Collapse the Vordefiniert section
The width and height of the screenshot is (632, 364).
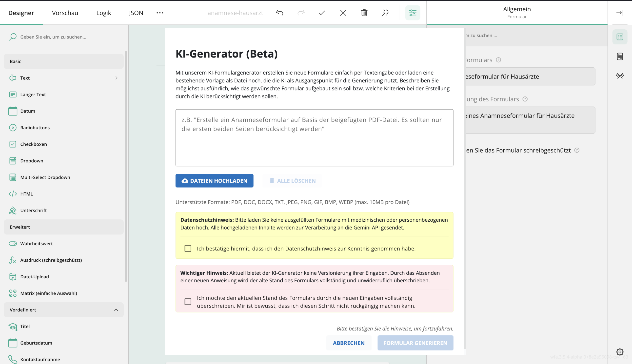[x=116, y=310]
